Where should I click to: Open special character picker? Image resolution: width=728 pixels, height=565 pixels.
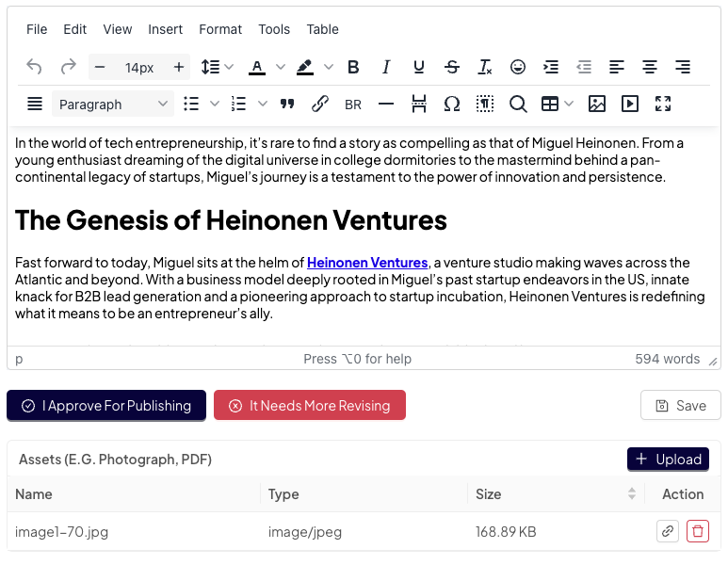coord(452,104)
